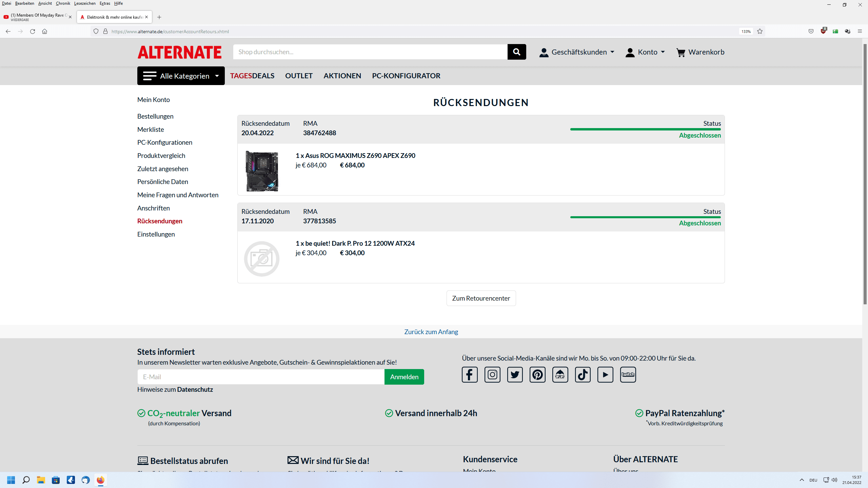This screenshot has width=868, height=488.
Task: Open the Datenschutz link
Action: click(195, 389)
